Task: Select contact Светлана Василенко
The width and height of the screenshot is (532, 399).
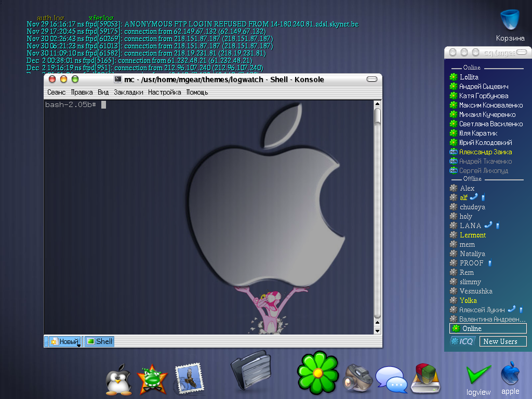Action: pyautogui.click(x=490, y=124)
